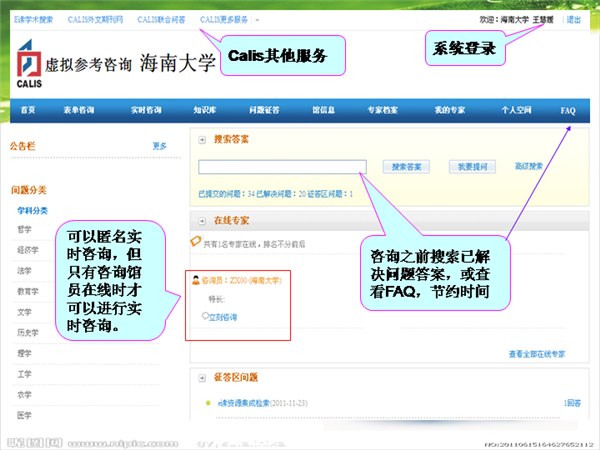Viewport: 600px width, 450px height.
Task: Click the 咨询员：ZX00 (海南大学) name
Action: tap(242, 280)
